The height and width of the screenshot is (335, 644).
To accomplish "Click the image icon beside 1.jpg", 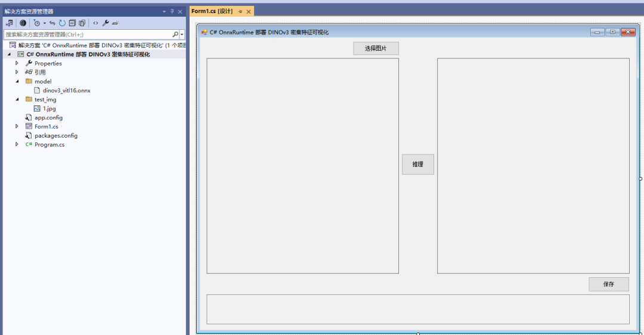I will click(37, 108).
